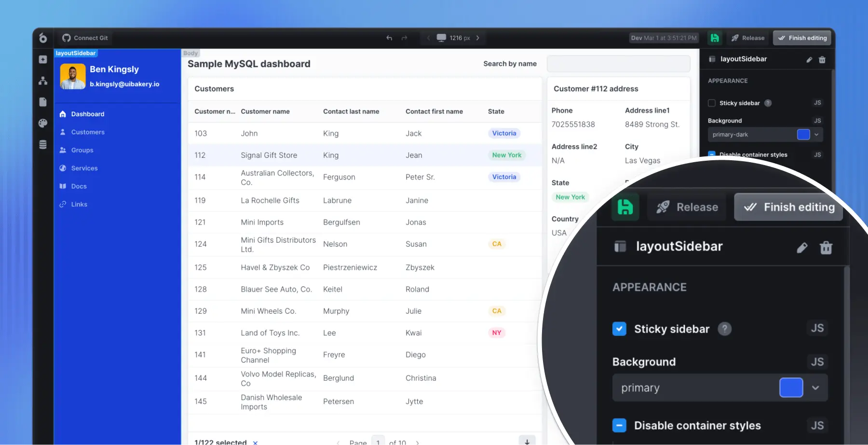Delete layoutSidebar with the small trash icon
The width and height of the screenshot is (868, 445).
[x=822, y=59]
